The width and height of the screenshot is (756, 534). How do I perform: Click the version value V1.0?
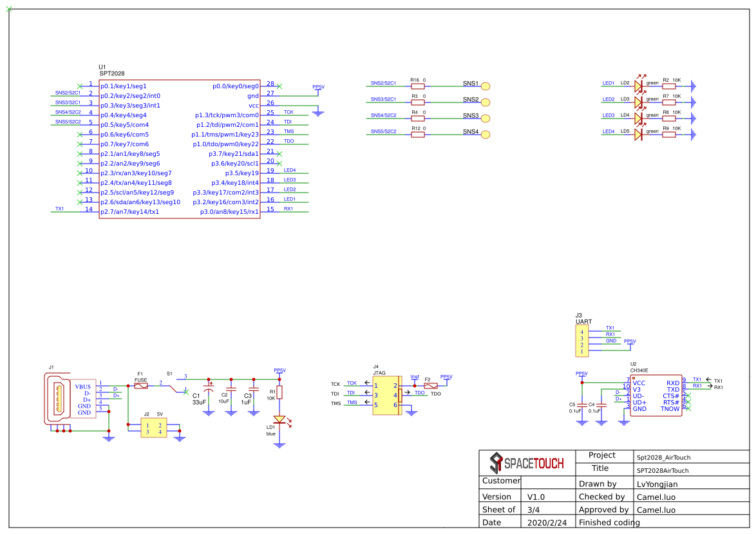pyautogui.click(x=536, y=497)
